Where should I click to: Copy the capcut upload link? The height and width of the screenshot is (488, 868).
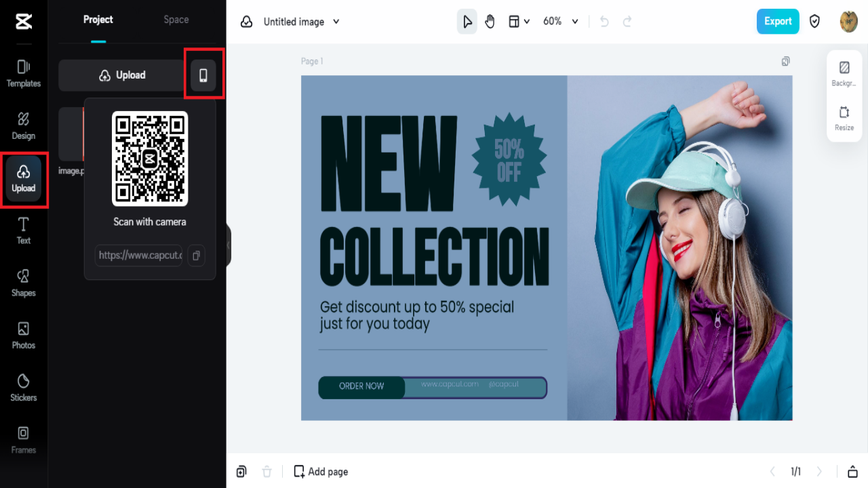[196, 256]
